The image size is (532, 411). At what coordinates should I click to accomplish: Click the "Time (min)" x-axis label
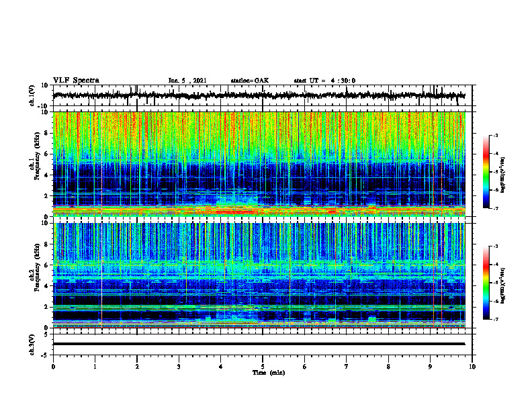click(x=269, y=373)
